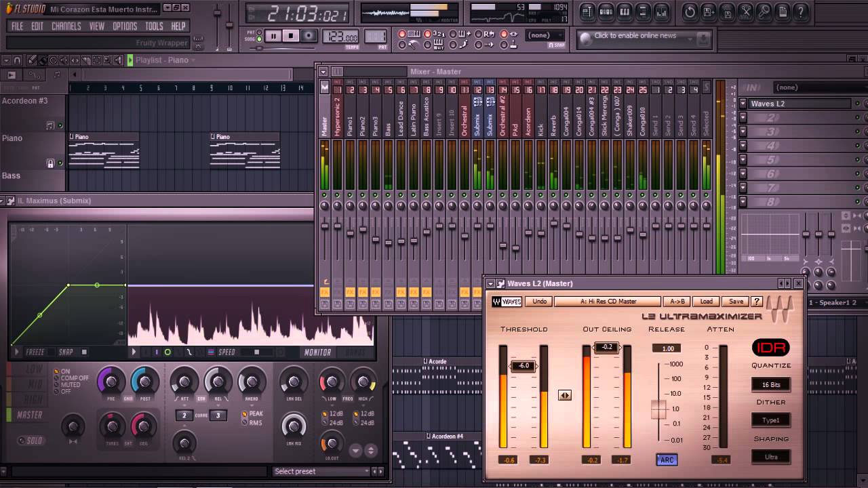Select Maximus MUTED band state
This screenshot has height=488, width=868.
click(x=66, y=385)
